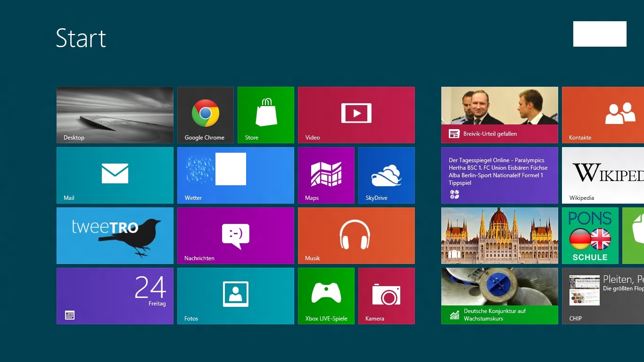
Task: Open the CHIP news tile
Action: tap(603, 296)
